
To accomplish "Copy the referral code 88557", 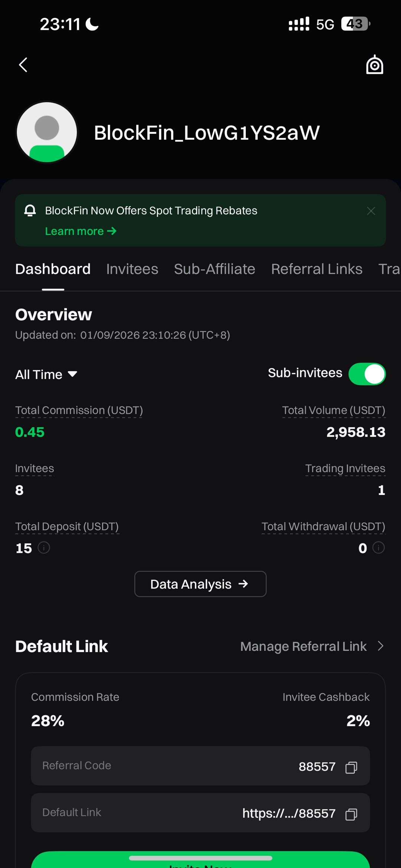I will tap(351, 767).
